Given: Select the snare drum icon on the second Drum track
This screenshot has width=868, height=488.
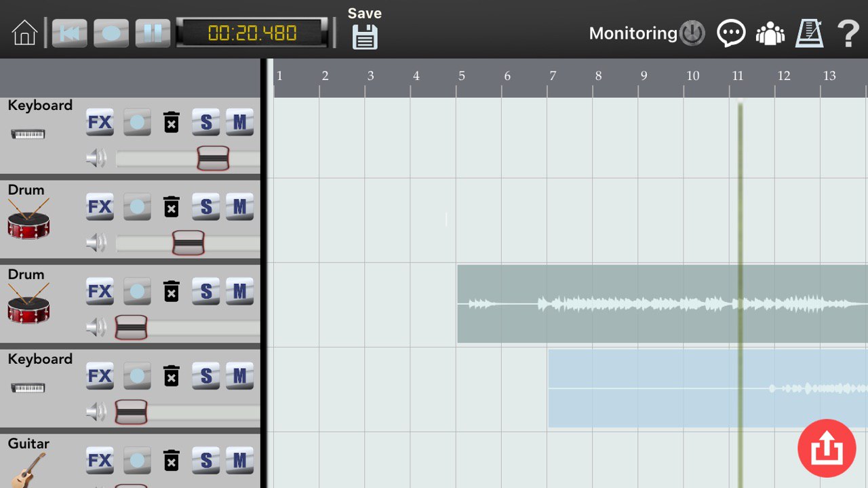Looking at the screenshot, I should point(28,303).
